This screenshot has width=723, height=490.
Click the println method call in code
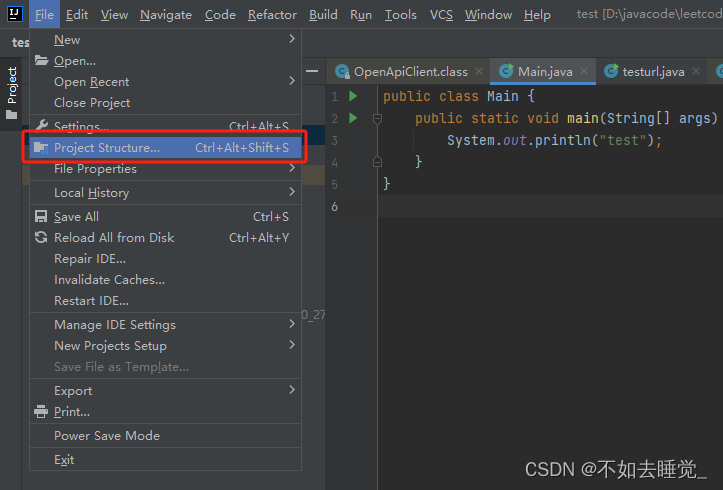coord(563,140)
